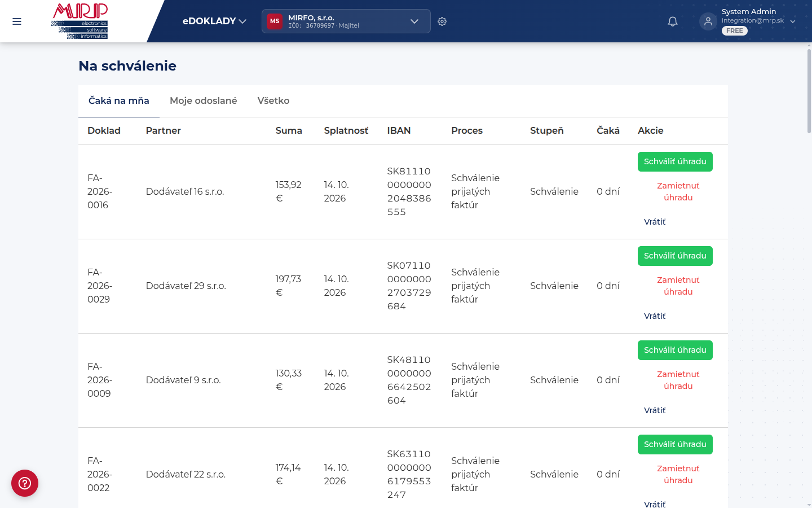Viewport: 812px width, 508px height.
Task: Switch to the Čaká na mňa tab
Action: point(119,101)
